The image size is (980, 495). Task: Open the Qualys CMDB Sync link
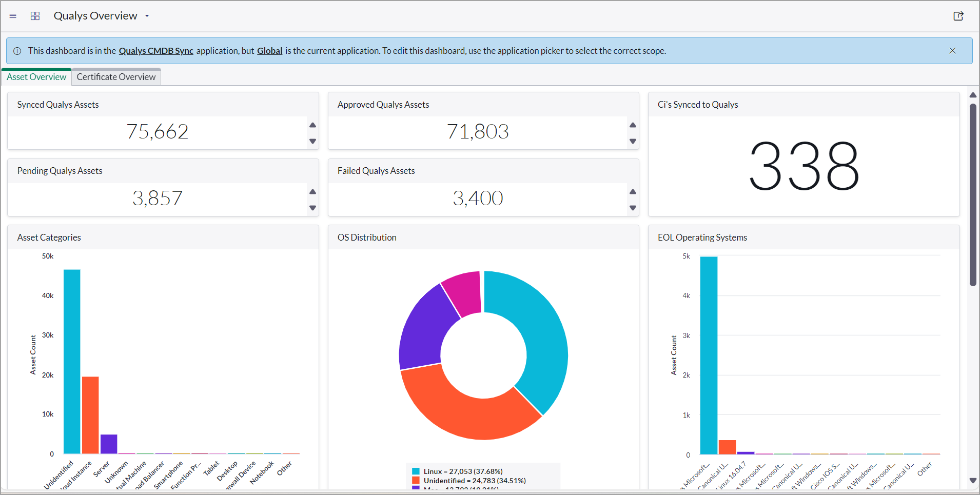tap(156, 51)
